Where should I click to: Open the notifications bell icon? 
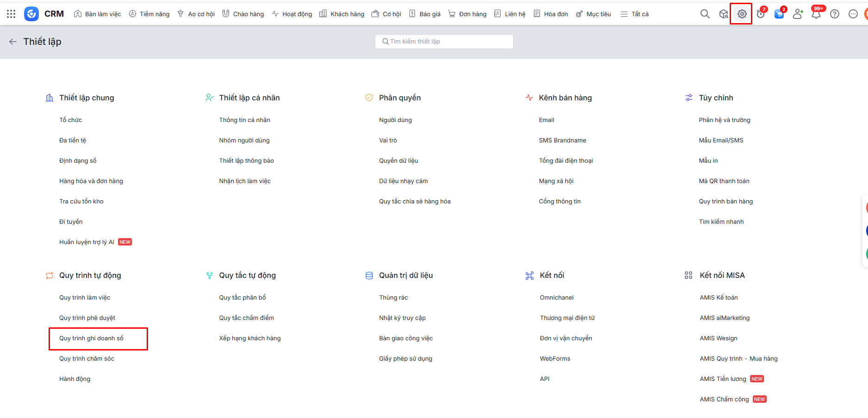coord(816,14)
